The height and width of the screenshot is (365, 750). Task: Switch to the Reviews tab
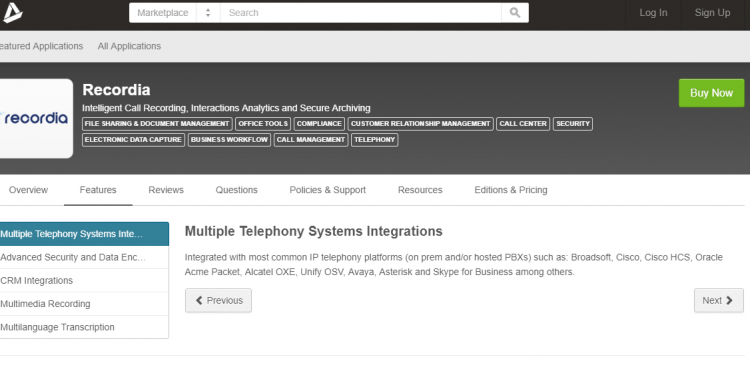pyautogui.click(x=166, y=190)
